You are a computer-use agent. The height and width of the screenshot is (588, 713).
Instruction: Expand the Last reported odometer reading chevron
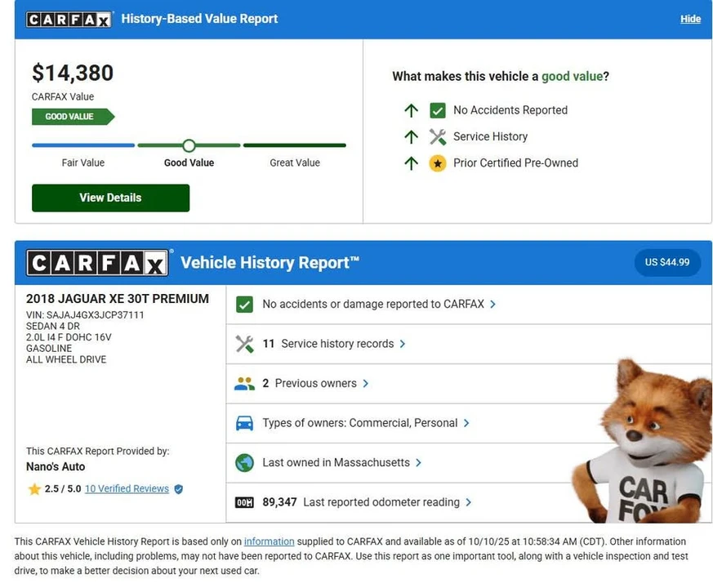(468, 502)
